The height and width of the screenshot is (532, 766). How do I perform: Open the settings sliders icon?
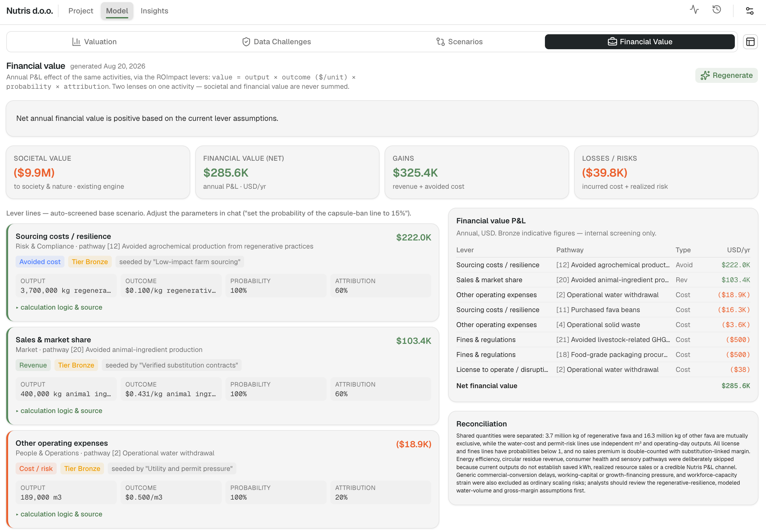tap(750, 11)
